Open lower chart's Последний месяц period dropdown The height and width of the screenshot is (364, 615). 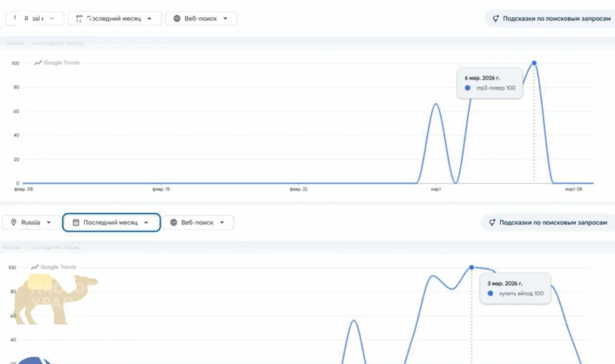(111, 222)
